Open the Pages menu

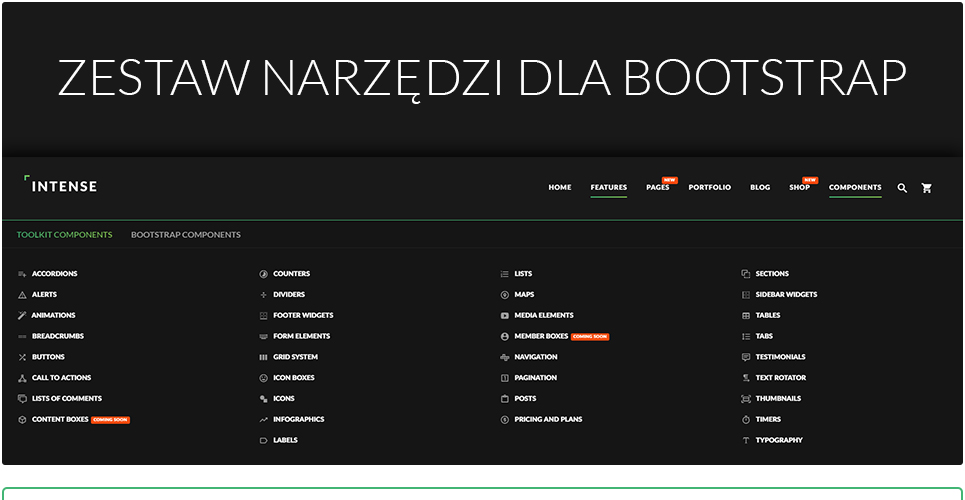pos(657,187)
